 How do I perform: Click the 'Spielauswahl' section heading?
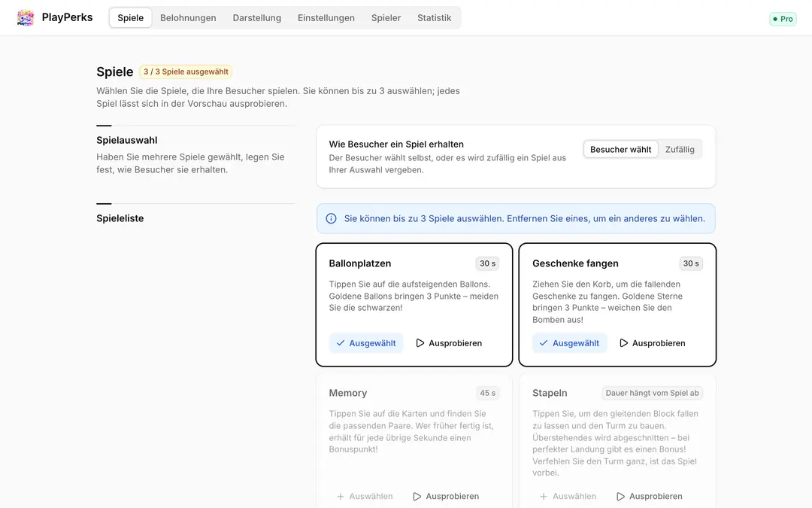coord(127,141)
